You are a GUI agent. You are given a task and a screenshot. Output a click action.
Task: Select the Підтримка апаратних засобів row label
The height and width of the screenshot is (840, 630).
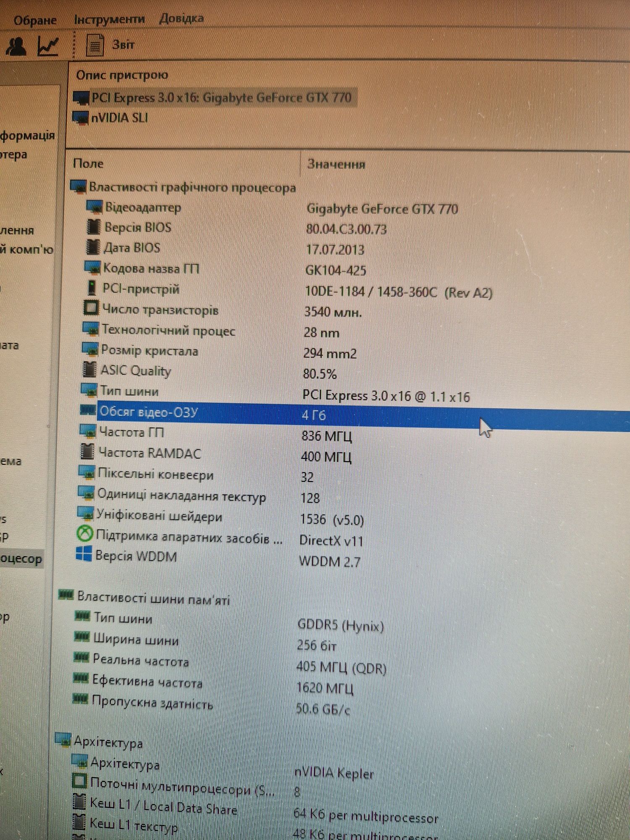(x=189, y=537)
